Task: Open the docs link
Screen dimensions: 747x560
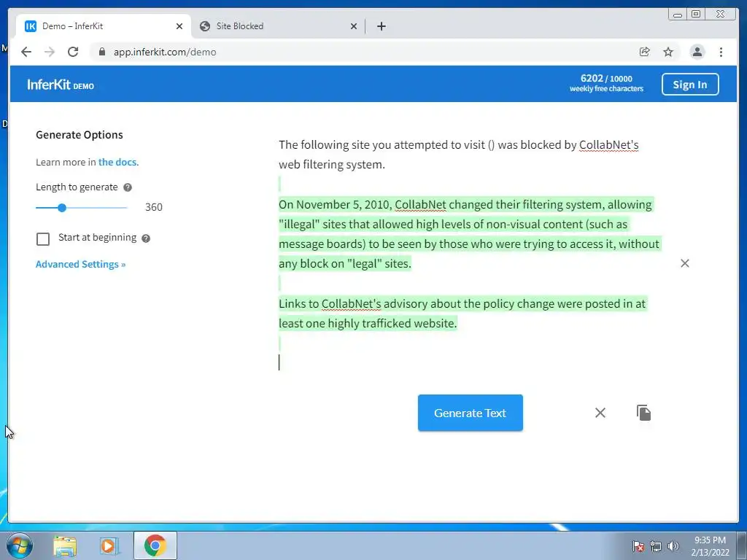Action: pyautogui.click(x=119, y=163)
